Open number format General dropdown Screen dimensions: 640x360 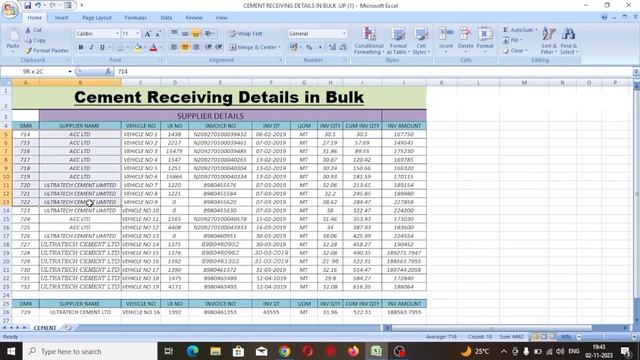click(x=344, y=33)
